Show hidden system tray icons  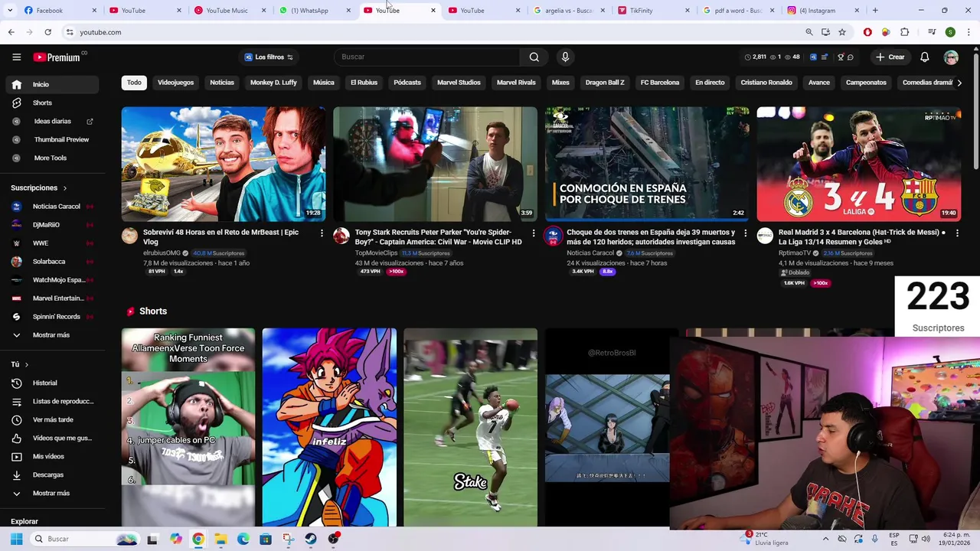825,539
